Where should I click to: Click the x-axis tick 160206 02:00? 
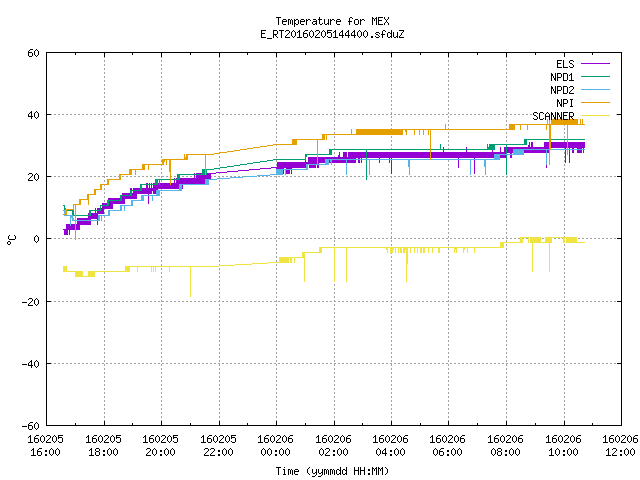click(333, 446)
